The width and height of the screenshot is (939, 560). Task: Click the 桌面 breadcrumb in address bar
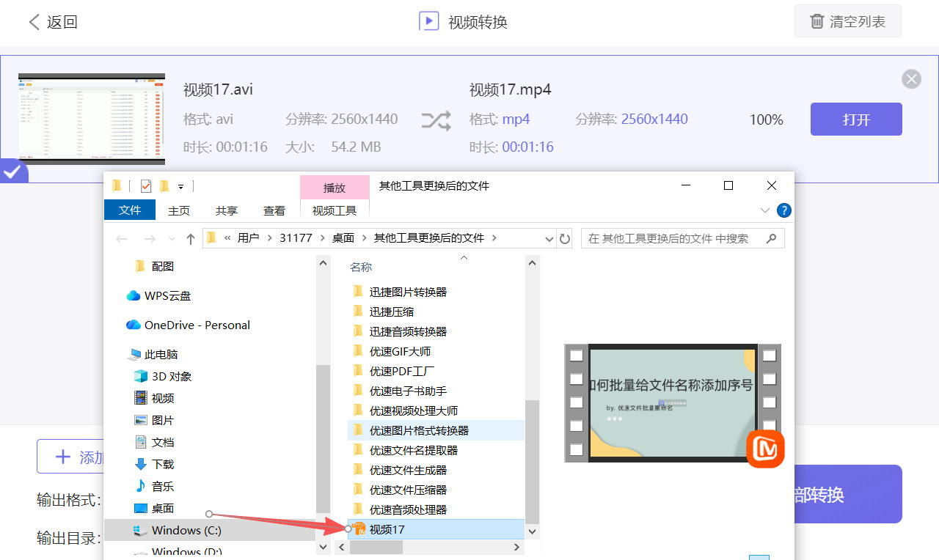tap(343, 238)
